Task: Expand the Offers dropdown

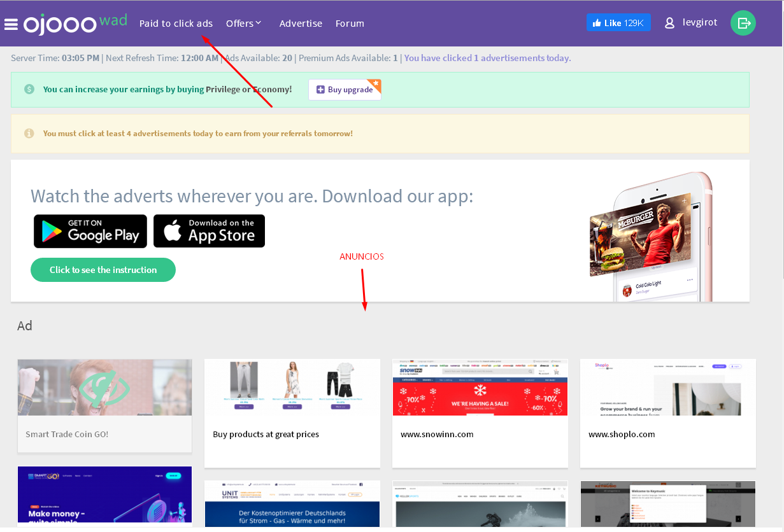Action: click(243, 24)
